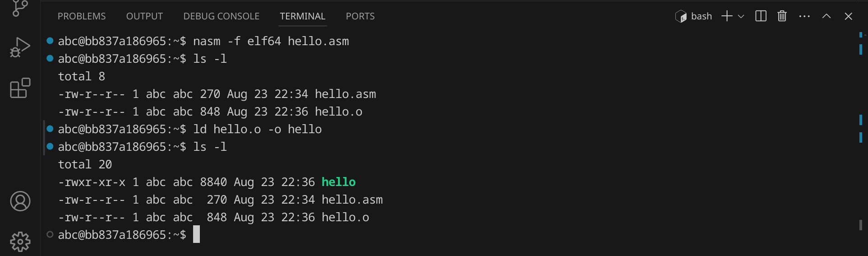
Task: Open the Source Control view
Action: click(x=20, y=8)
